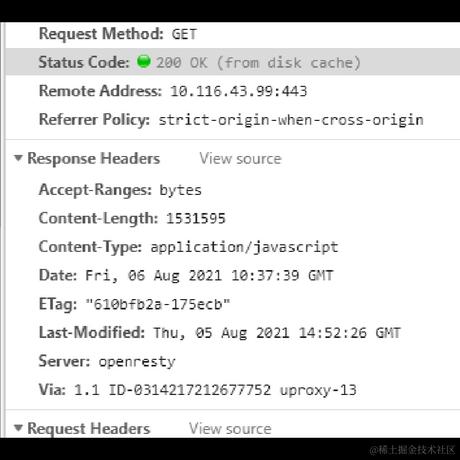460x460 pixels.
Task: Click the ETag header value
Action: [x=158, y=305]
